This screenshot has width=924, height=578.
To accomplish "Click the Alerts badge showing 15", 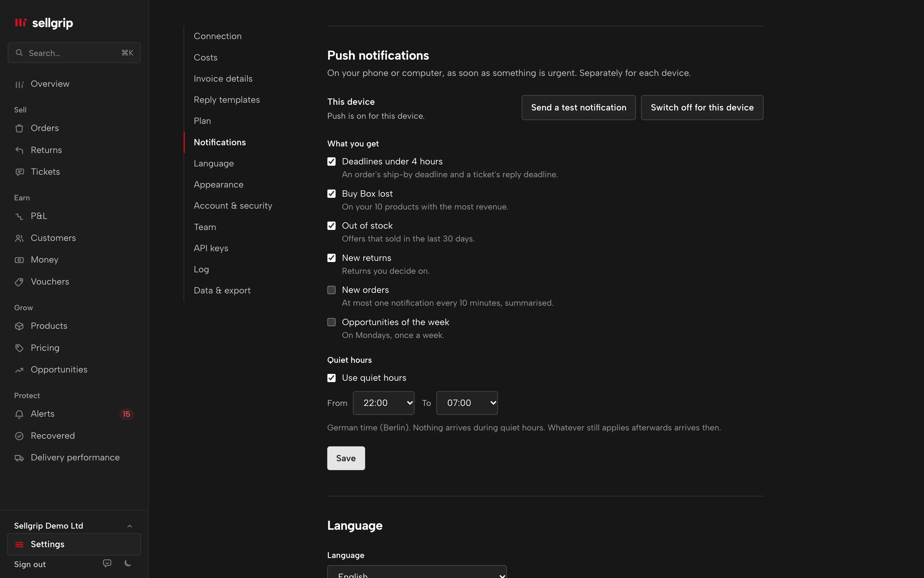I will [126, 414].
